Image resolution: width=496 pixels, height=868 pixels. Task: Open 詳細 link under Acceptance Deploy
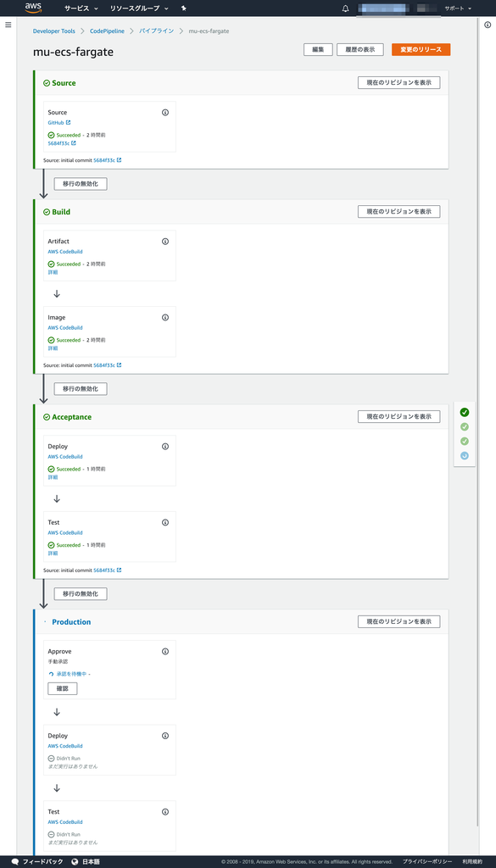53,476
